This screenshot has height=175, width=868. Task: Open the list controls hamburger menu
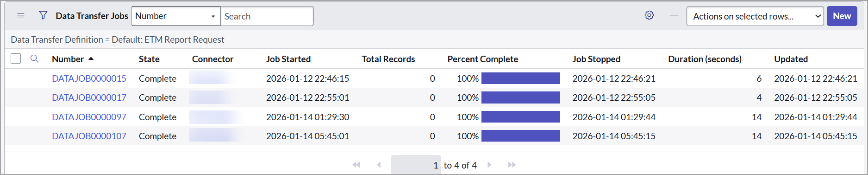point(21,15)
